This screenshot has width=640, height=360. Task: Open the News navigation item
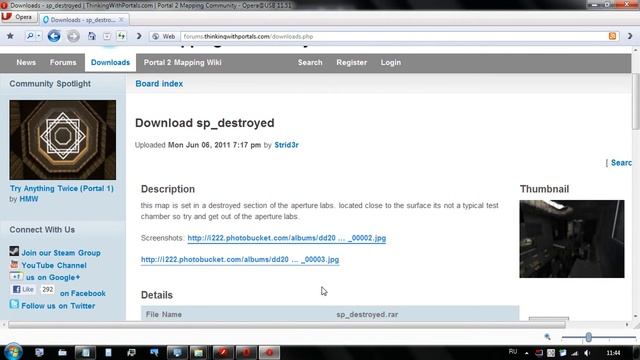click(x=26, y=62)
